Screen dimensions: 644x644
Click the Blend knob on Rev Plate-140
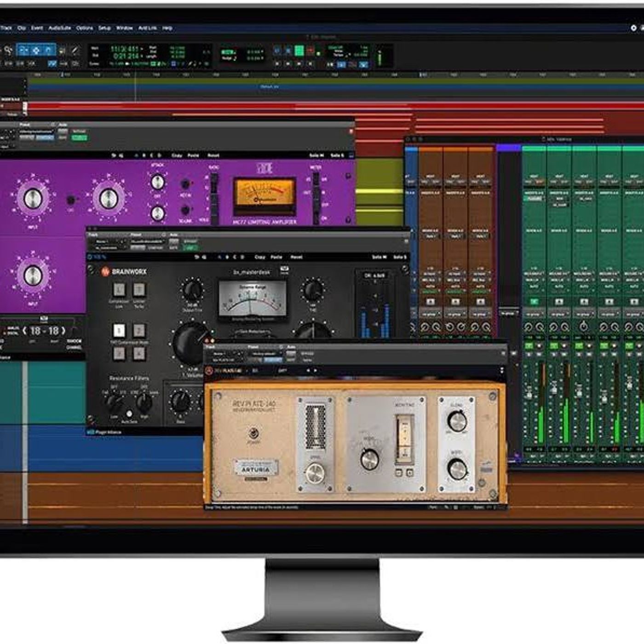tap(457, 421)
